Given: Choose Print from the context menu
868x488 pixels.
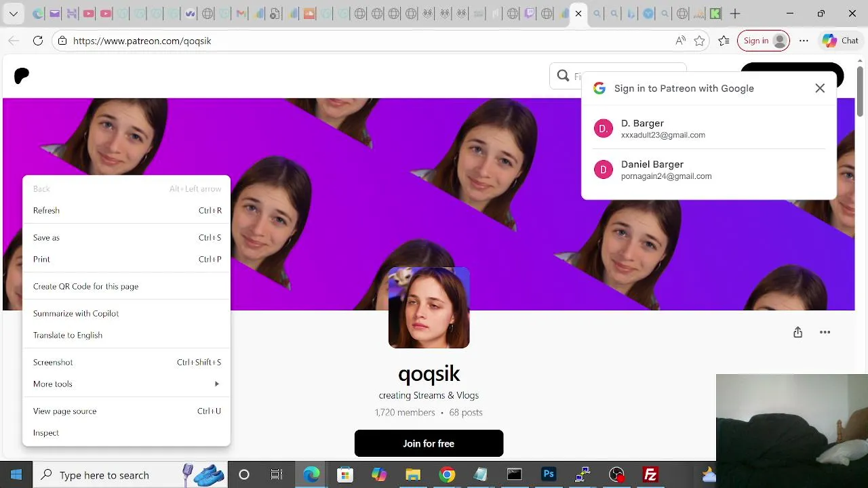Looking at the screenshot, I should coord(126,259).
